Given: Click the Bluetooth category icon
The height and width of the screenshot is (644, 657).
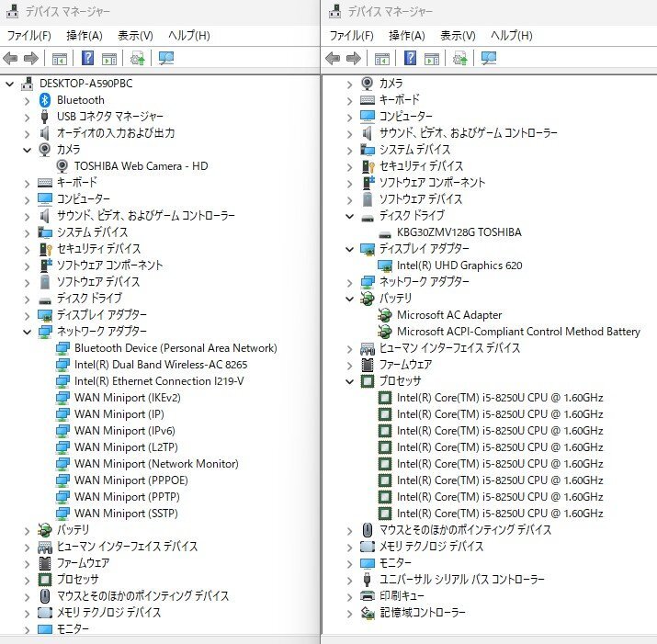Looking at the screenshot, I should pos(45,100).
